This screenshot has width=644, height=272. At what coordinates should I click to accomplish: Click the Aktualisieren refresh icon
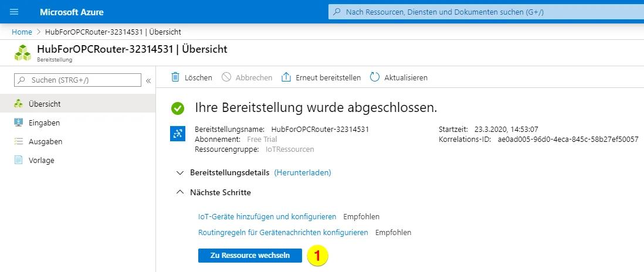[x=375, y=77]
